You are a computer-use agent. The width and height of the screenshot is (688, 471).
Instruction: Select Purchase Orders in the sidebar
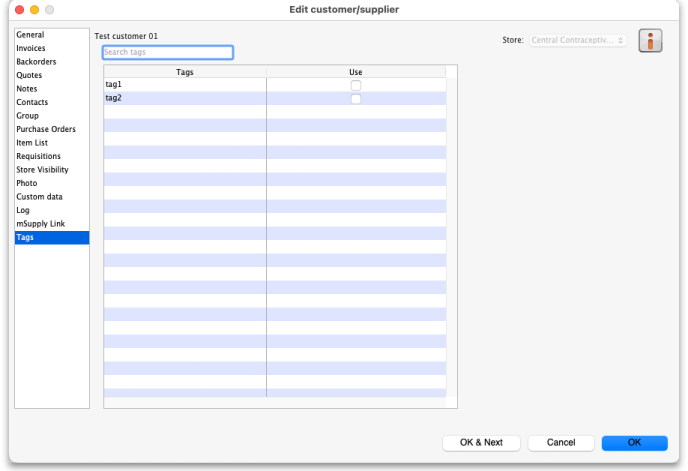point(46,129)
